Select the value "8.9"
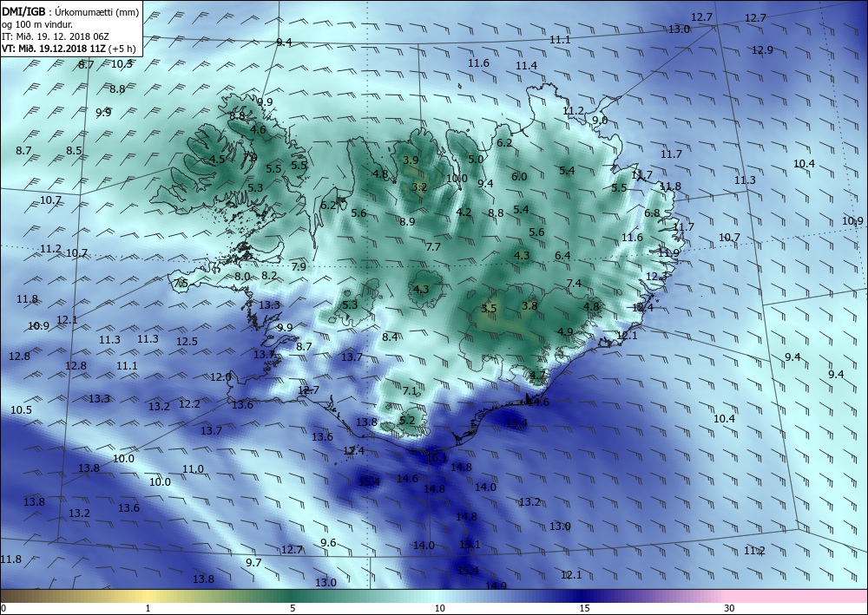868x615 pixels. (x=407, y=221)
